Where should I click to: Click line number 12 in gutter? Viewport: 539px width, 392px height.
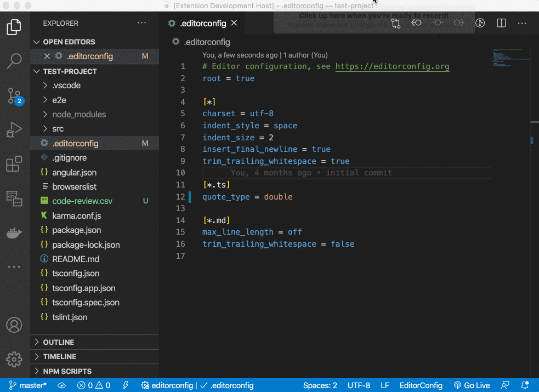click(180, 197)
